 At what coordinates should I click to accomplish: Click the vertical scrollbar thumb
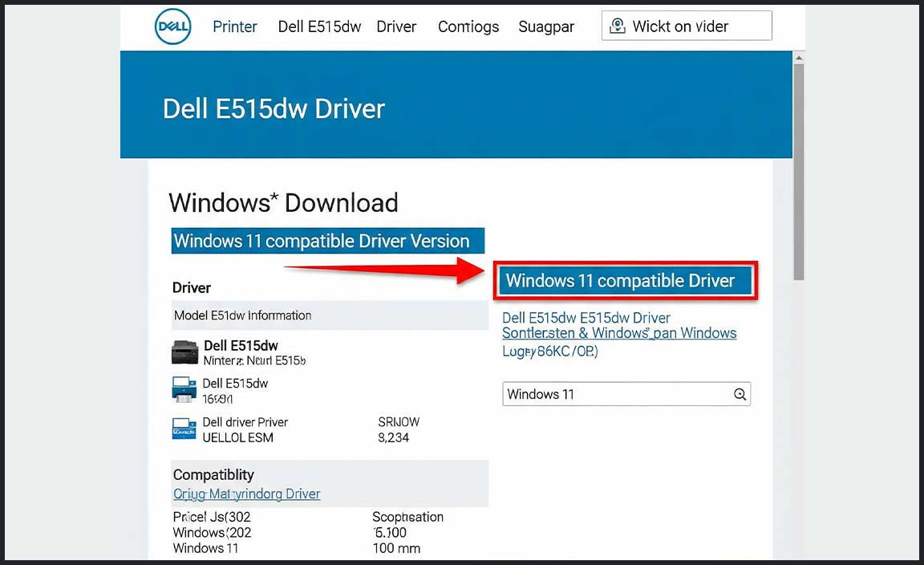click(x=799, y=171)
